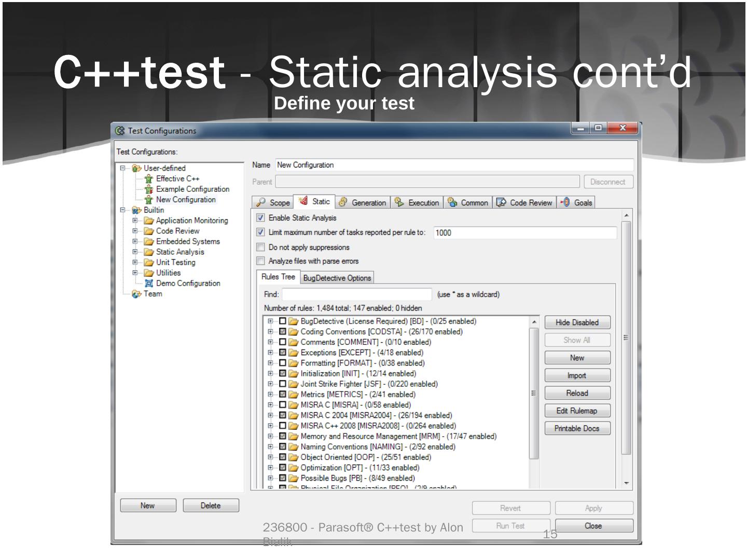Click the Possible Bugs rule folder icon

(294, 478)
